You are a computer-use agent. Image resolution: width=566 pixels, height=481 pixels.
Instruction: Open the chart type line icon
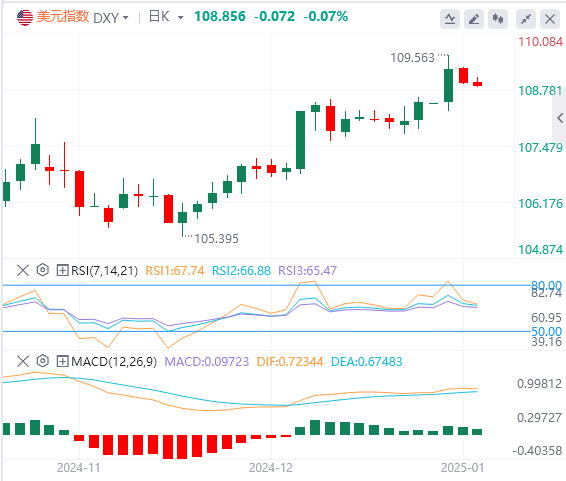coord(450,19)
